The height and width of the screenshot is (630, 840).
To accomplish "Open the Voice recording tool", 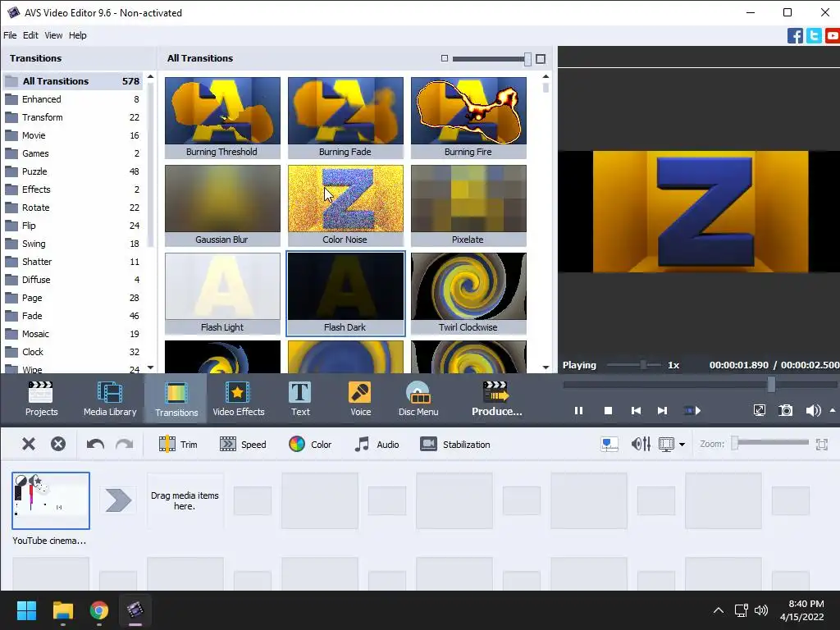I will coord(360,399).
